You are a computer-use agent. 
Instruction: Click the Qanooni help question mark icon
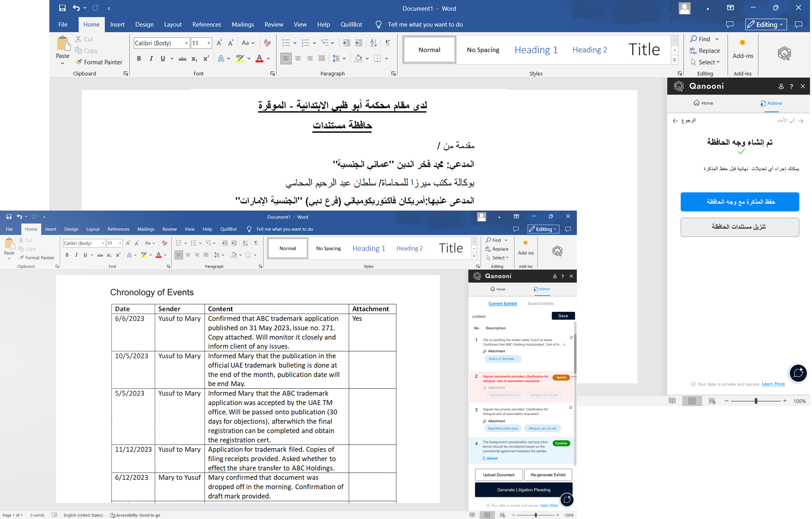(x=791, y=86)
